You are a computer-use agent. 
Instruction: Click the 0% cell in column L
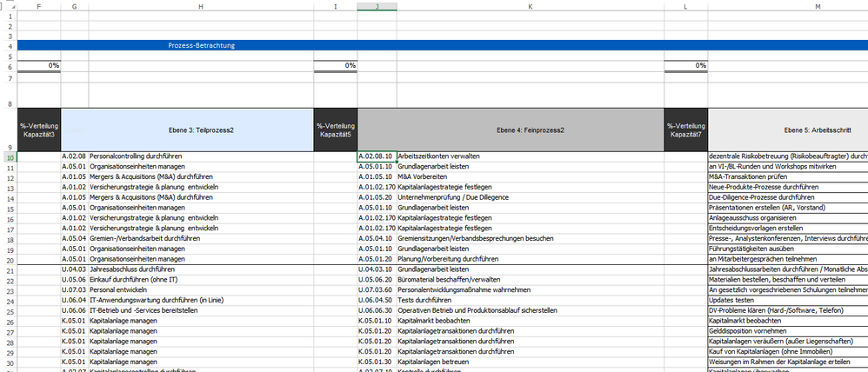click(685, 66)
